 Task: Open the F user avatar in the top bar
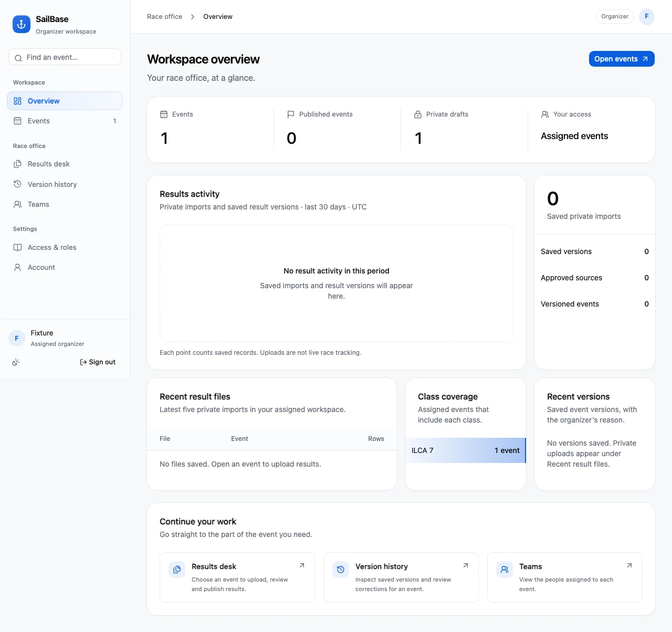[x=647, y=16]
